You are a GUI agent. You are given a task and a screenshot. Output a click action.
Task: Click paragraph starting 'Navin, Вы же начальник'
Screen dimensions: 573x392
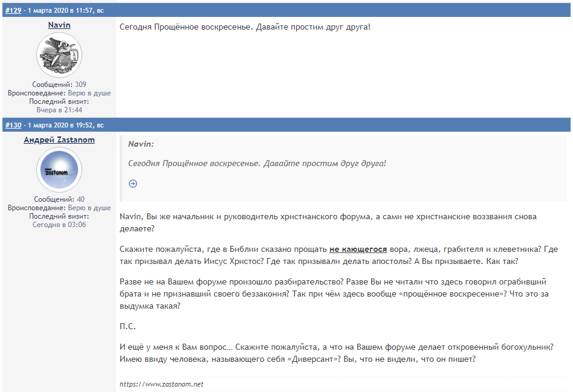[328, 222]
